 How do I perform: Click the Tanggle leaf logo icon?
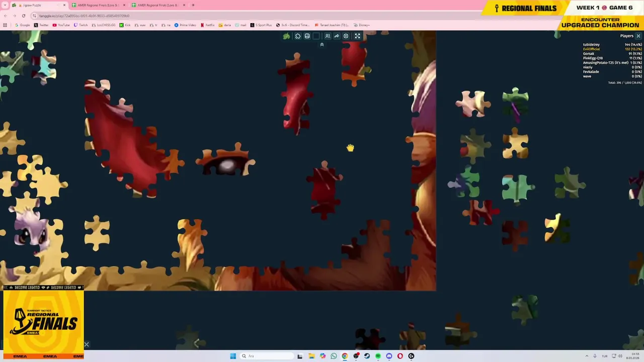pos(286,36)
